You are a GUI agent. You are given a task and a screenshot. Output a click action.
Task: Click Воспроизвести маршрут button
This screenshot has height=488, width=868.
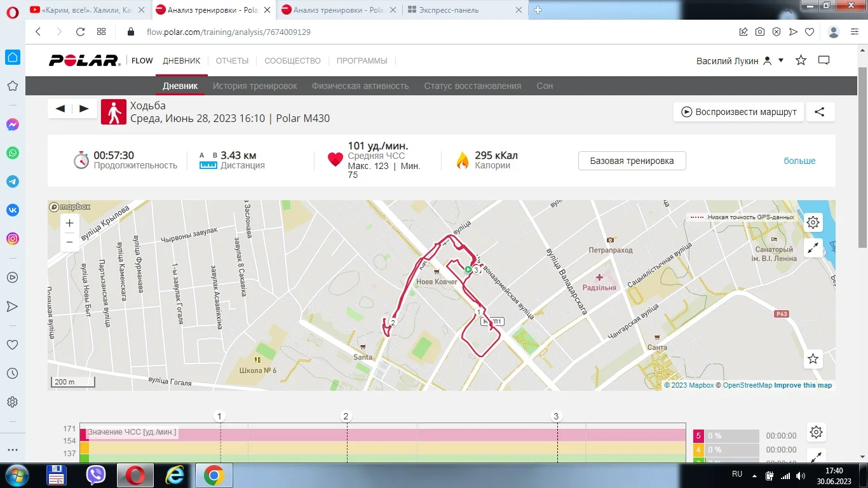coord(739,112)
